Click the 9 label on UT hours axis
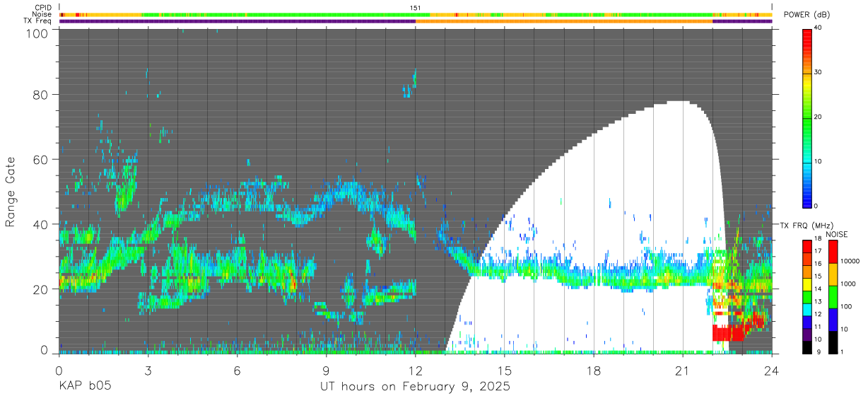 point(326,371)
